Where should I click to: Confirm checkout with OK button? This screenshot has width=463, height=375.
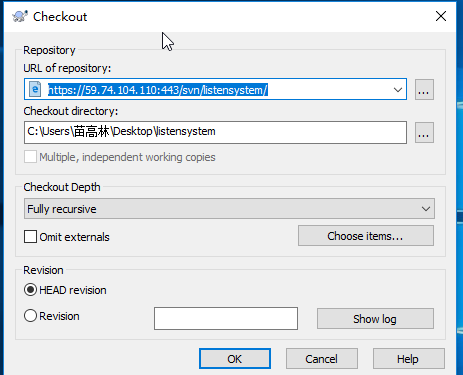click(235, 359)
